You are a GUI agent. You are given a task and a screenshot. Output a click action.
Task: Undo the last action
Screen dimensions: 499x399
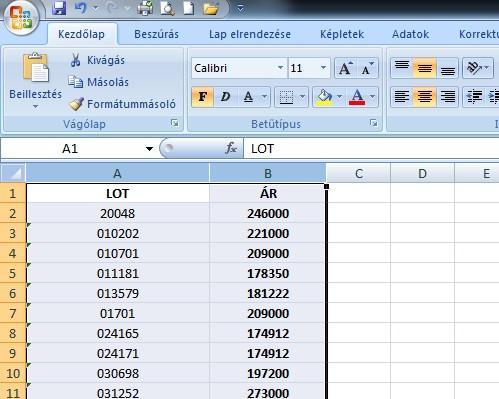point(81,8)
